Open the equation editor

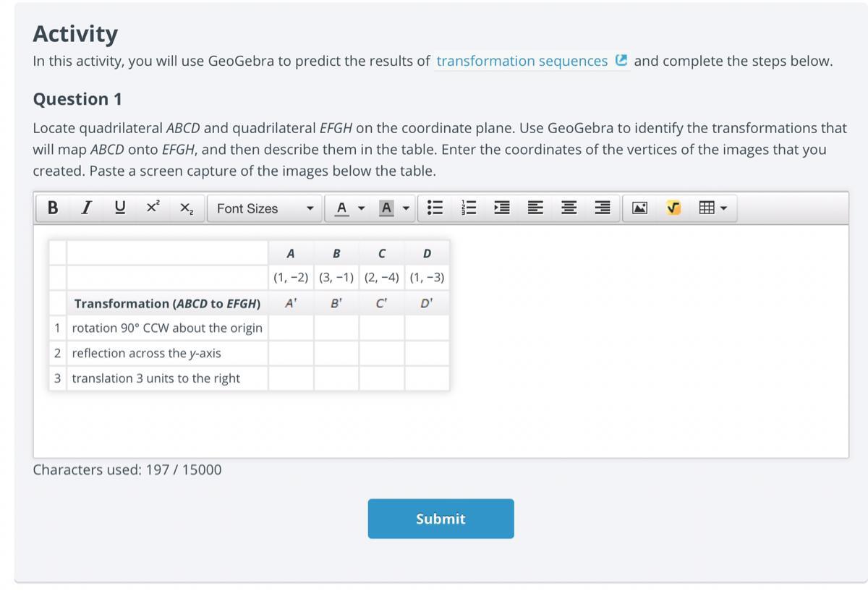pos(673,208)
